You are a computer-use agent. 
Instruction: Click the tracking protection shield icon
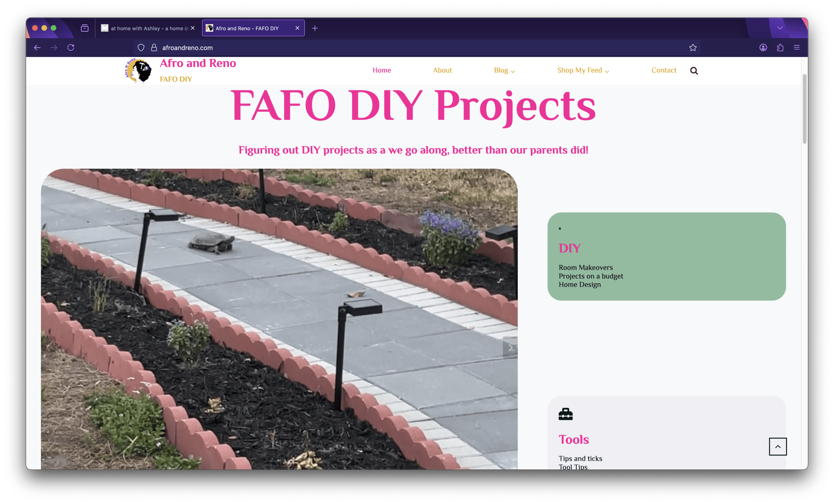tap(141, 48)
